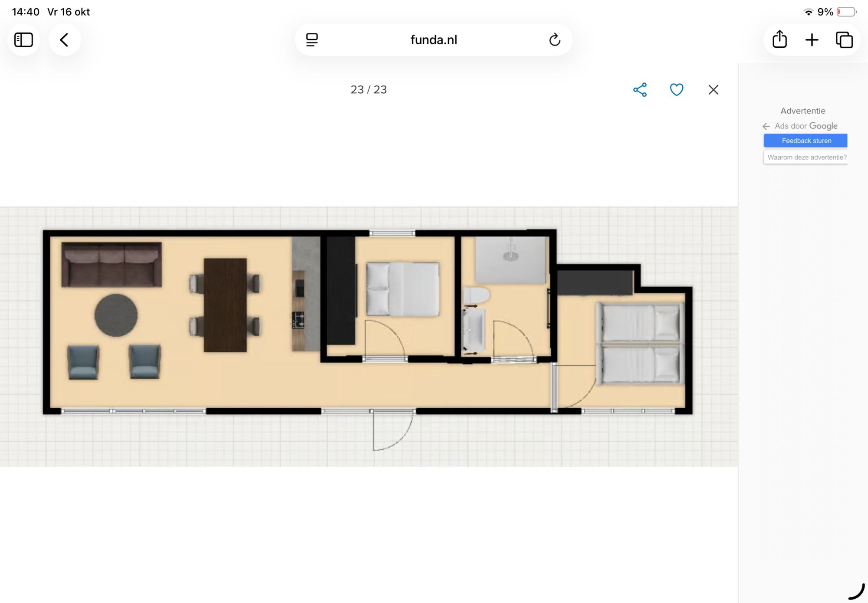
Task: Tap the Wi-Fi status icon
Action: (x=808, y=12)
